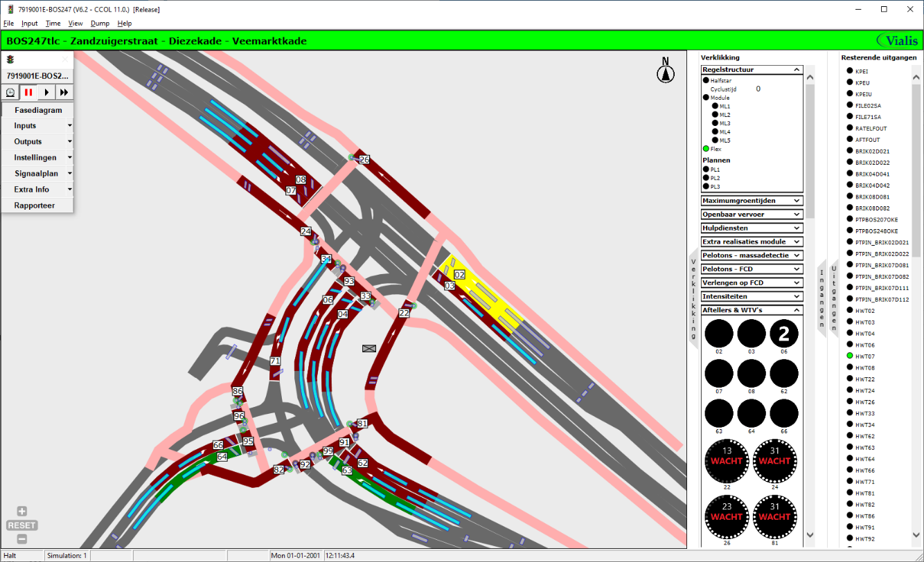
Task: Open the Inputs dropdown arrow
Action: (x=69, y=126)
